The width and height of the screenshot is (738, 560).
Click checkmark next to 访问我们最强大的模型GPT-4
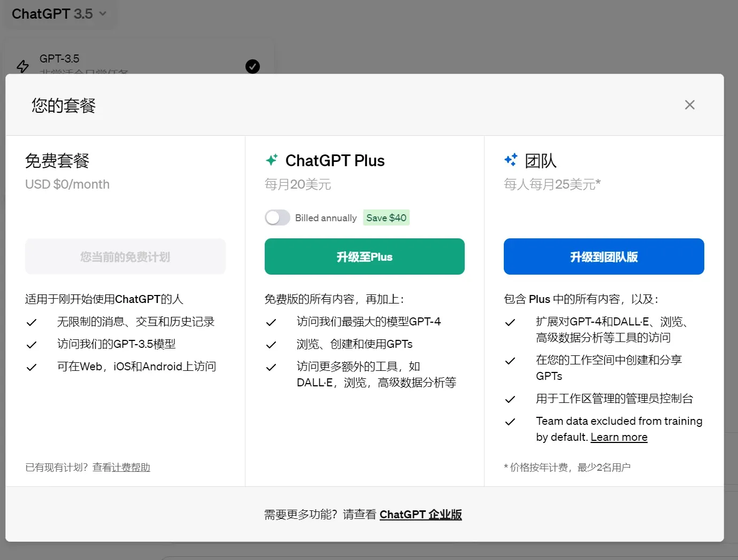271,322
